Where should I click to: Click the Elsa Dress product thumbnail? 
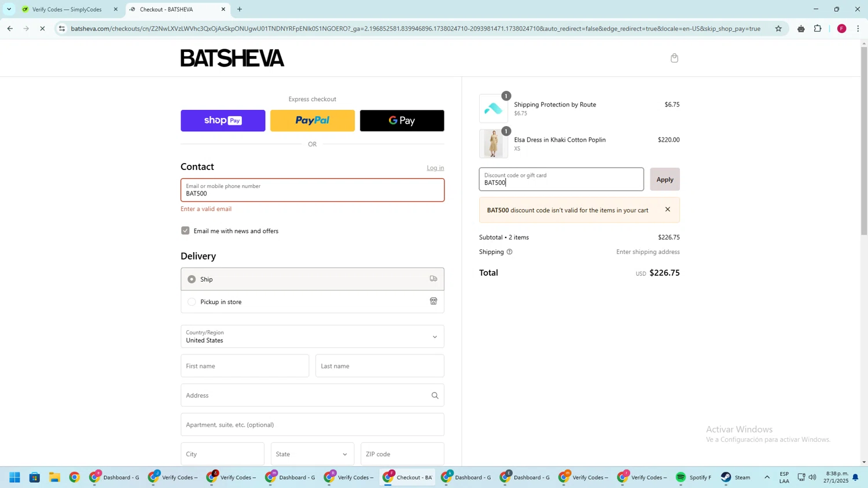point(494,143)
